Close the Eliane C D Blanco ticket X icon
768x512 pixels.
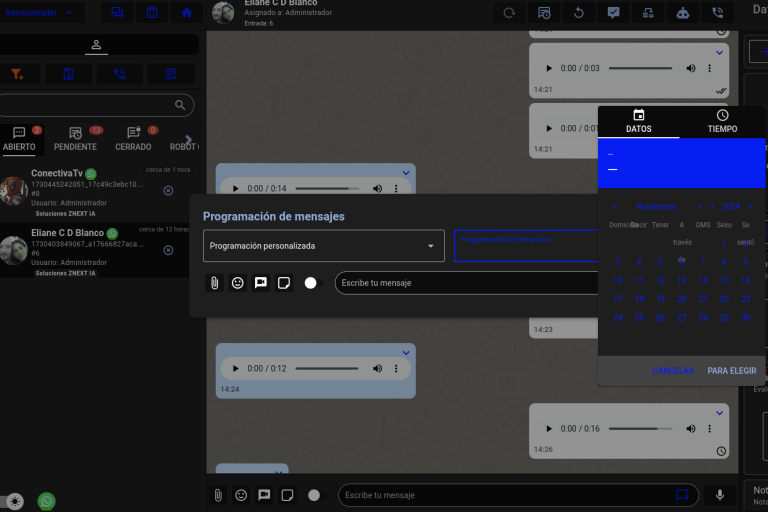point(168,250)
